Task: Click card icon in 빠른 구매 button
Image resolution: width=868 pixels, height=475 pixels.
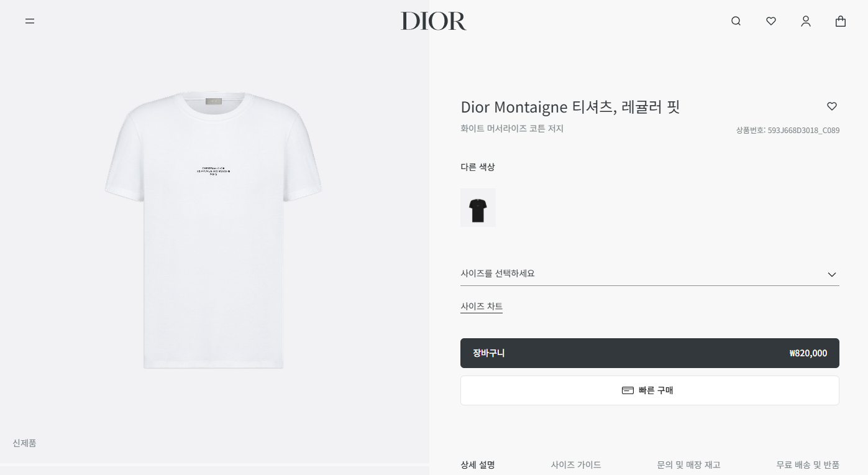Action: tap(628, 390)
